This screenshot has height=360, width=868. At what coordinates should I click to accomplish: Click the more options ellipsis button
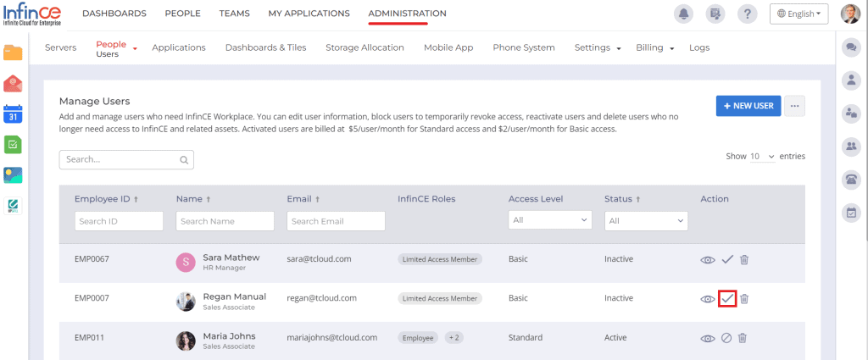pyautogui.click(x=794, y=106)
